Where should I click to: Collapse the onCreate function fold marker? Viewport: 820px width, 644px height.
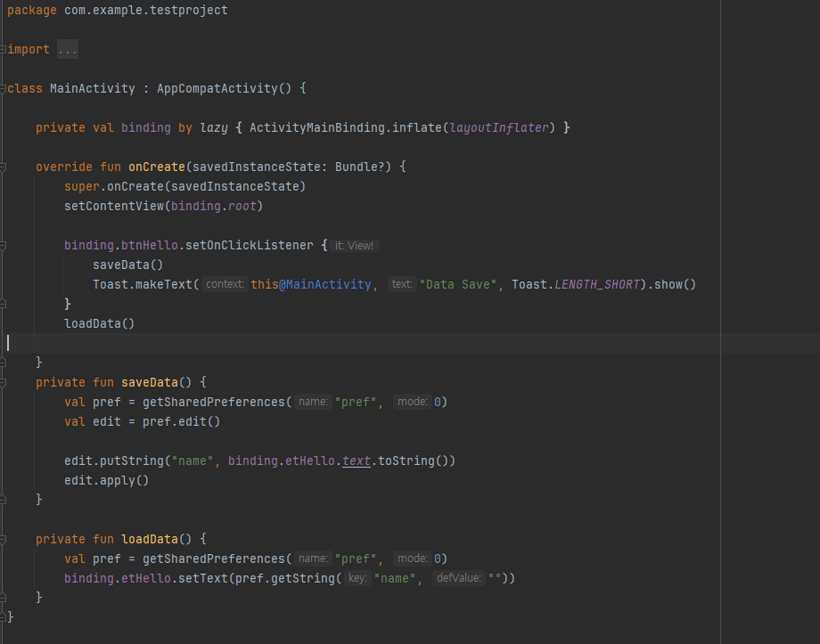point(3,167)
